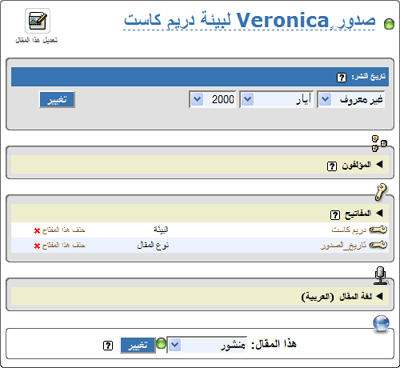Click the red X to delete the first keyword
Image resolution: width=400 pixels, height=368 pixels.
pyautogui.click(x=37, y=231)
